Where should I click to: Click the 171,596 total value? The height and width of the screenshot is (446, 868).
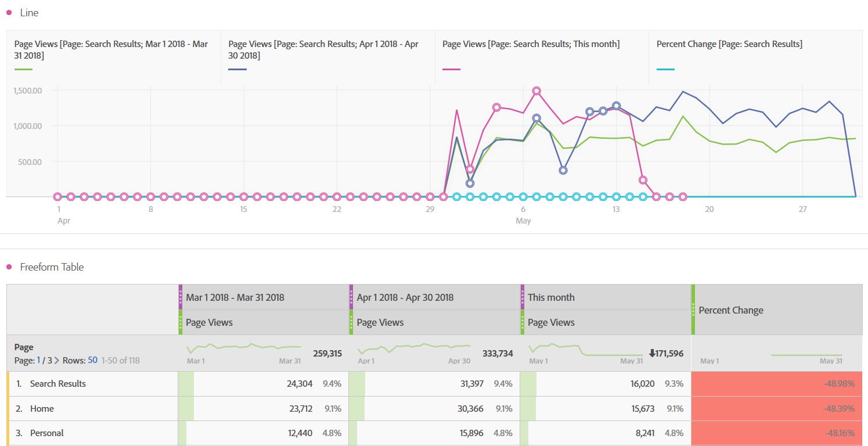point(669,353)
